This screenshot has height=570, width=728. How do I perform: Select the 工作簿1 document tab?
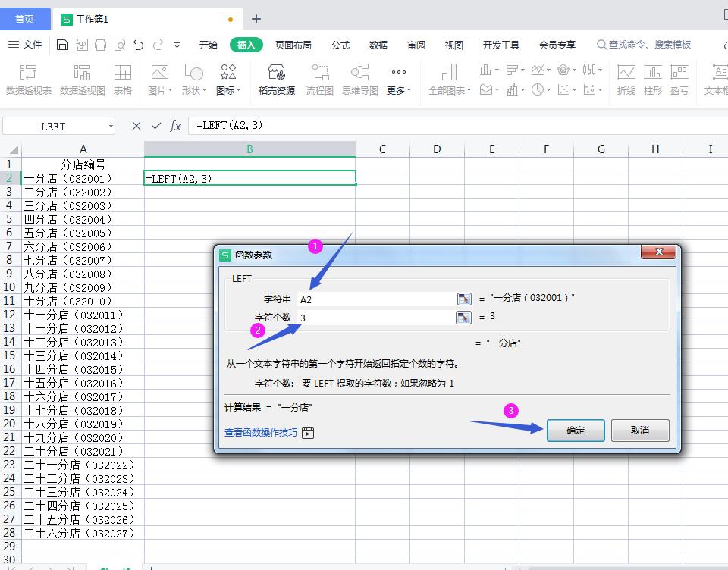click(146, 19)
